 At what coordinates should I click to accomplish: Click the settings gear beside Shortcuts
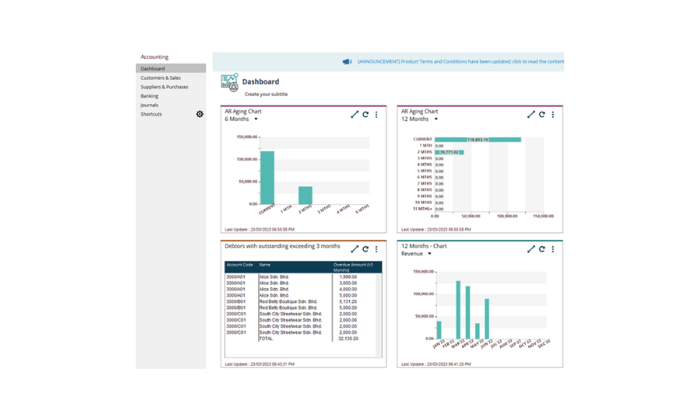199,114
